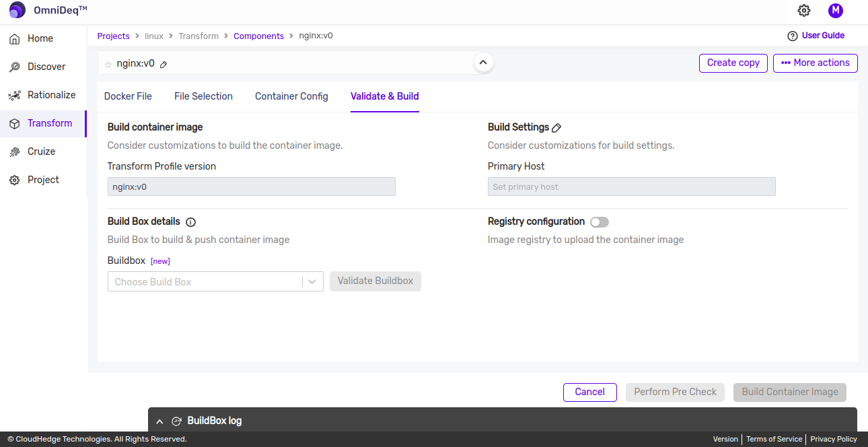Open the settings gear icon

(804, 10)
